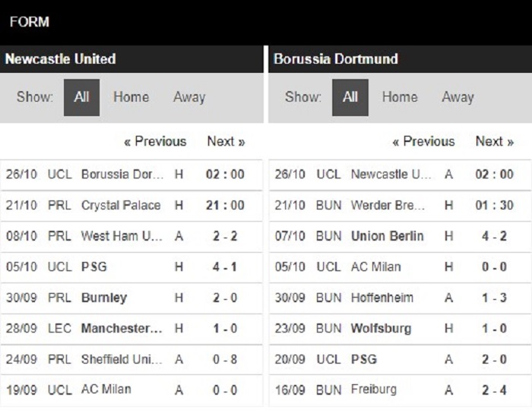This screenshot has width=532, height=413.
Task: Switch Newcastle United form to Home
Action: pos(131,97)
